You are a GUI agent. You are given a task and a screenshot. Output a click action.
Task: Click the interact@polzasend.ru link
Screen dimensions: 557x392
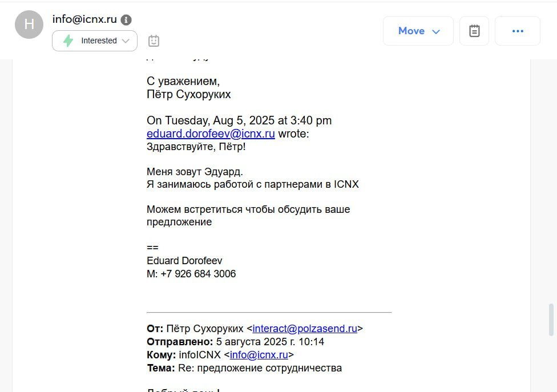coord(305,329)
